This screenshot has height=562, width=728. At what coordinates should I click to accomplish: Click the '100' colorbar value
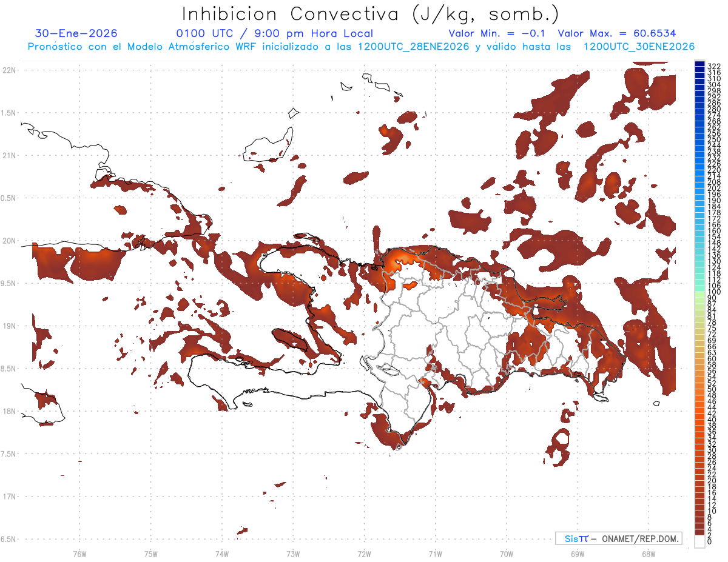(x=714, y=293)
